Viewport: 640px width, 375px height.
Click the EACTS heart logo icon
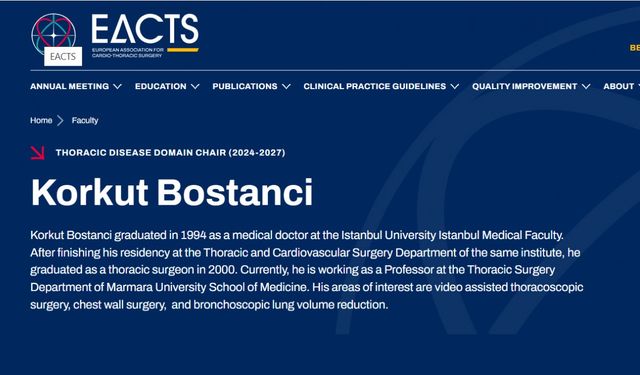53,34
